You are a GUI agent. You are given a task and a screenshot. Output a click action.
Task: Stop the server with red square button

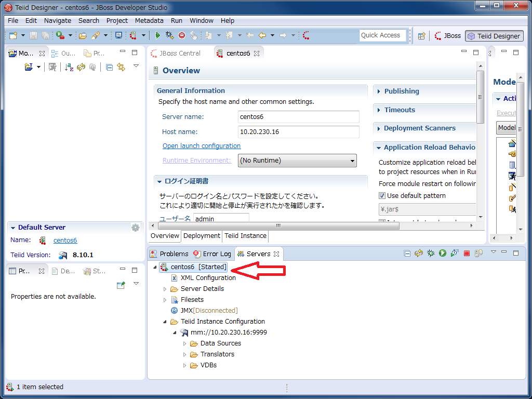467,253
